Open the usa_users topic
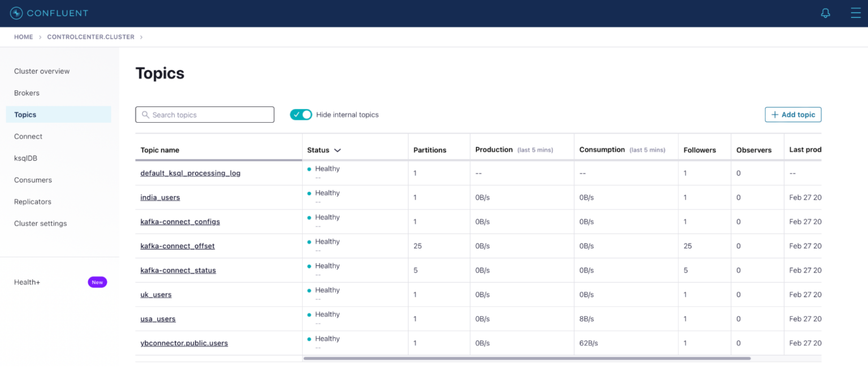 coord(158,318)
